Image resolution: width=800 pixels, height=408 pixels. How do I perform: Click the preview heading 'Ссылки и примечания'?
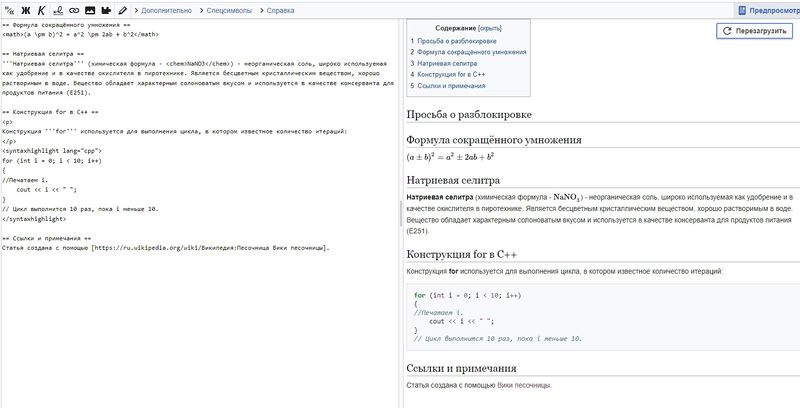461,368
